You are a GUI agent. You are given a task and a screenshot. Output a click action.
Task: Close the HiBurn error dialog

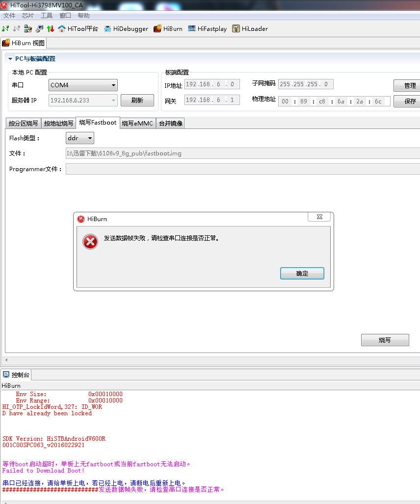[319, 217]
